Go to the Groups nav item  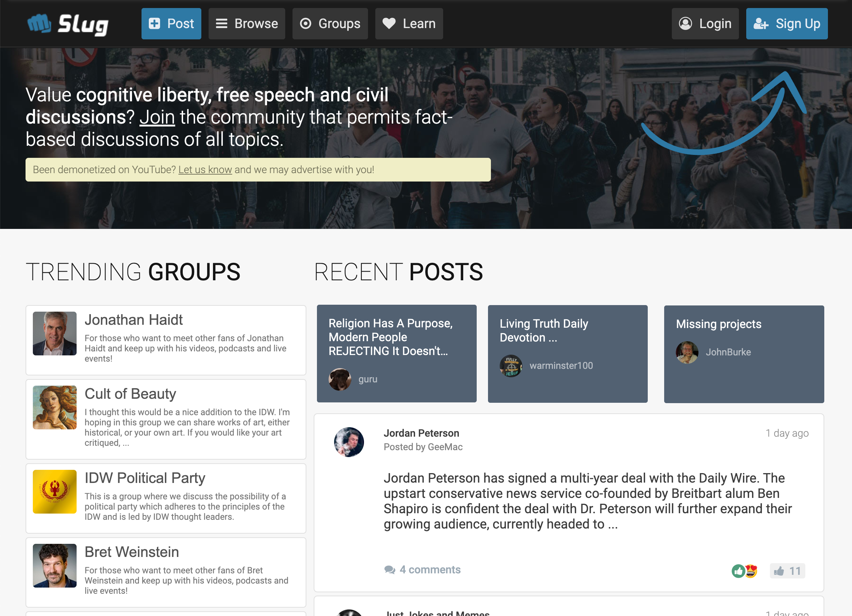pos(330,24)
